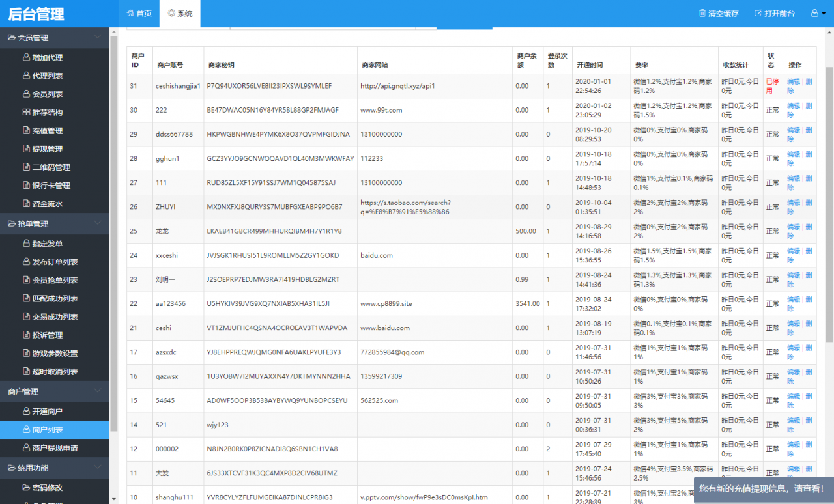Click 编辑 for merchant ceshishangjia1
This screenshot has width=834, height=504.
tap(794, 81)
